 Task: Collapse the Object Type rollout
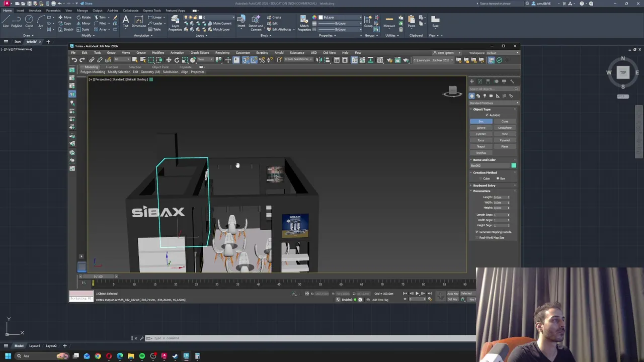(494, 109)
